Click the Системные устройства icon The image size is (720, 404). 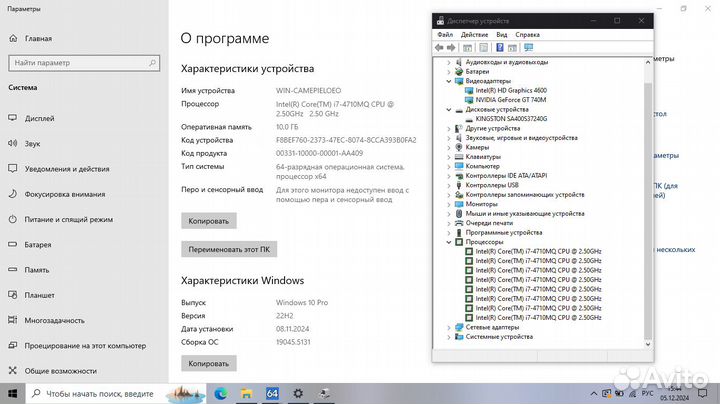[459, 337]
